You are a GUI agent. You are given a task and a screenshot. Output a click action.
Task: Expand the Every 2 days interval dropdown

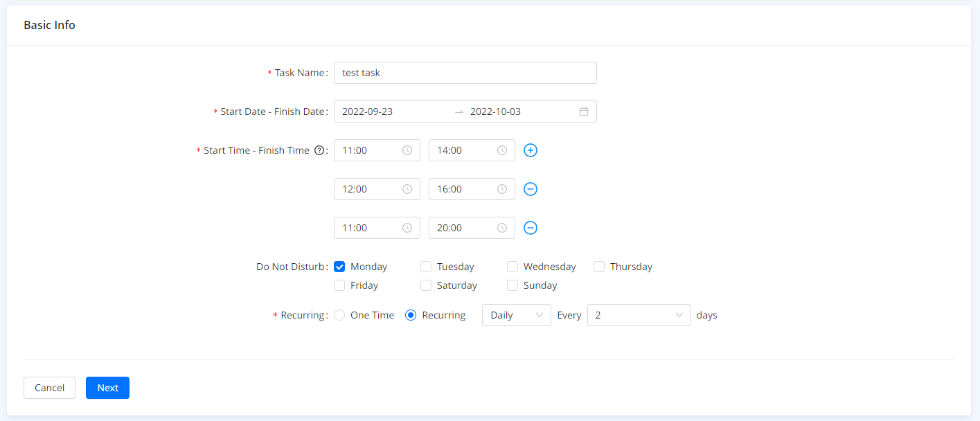[x=639, y=315]
